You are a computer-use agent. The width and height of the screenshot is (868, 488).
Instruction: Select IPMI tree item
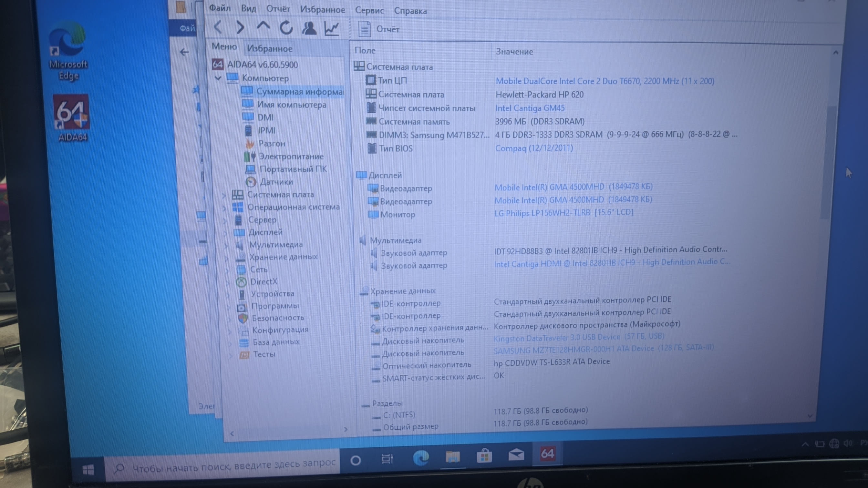click(266, 130)
